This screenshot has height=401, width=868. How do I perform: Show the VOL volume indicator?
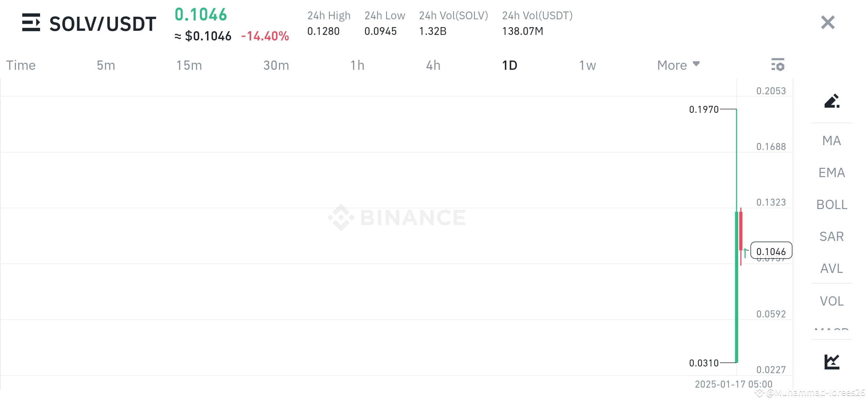pyautogui.click(x=831, y=301)
